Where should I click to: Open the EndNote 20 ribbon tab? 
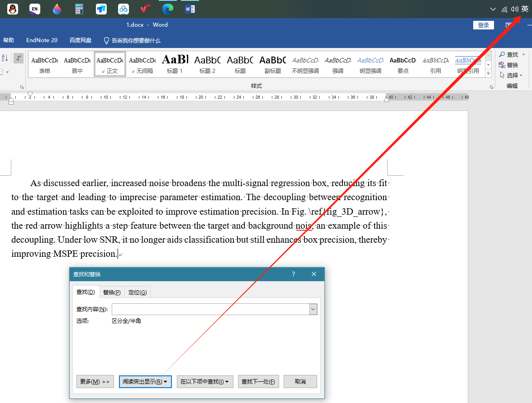click(x=42, y=40)
